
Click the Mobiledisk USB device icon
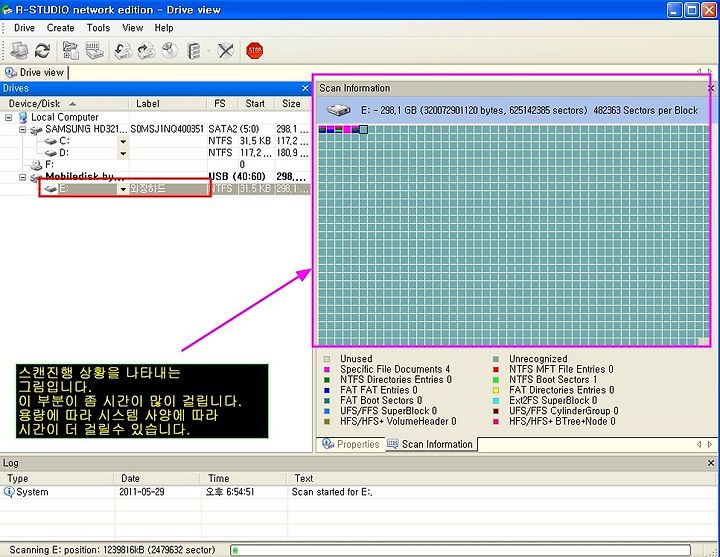36,177
